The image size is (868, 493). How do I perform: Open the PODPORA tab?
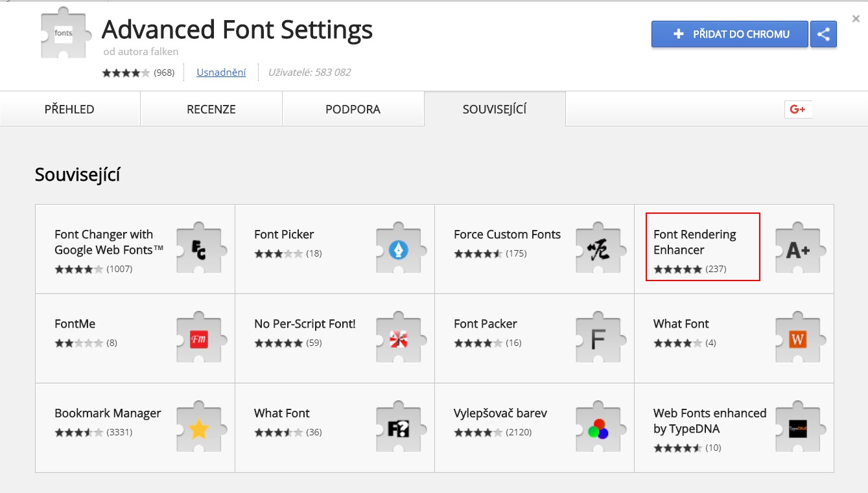point(353,109)
